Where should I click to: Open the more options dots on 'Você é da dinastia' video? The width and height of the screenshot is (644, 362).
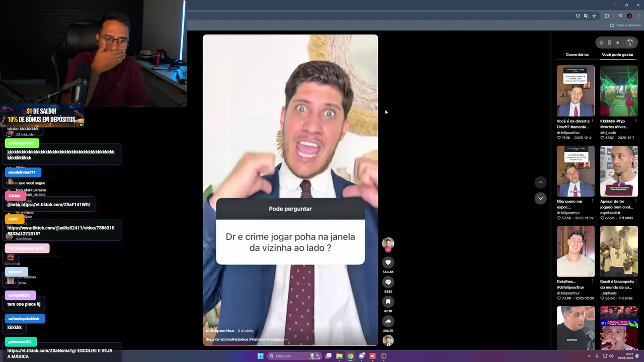click(x=593, y=121)
